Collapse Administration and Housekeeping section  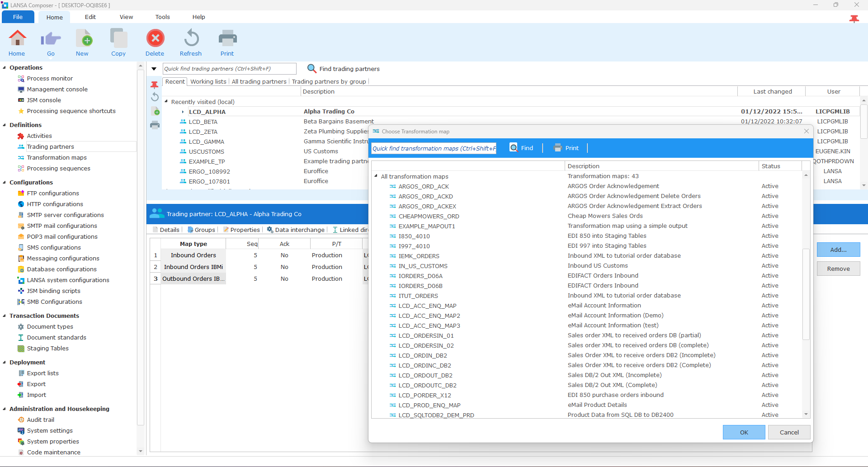(x=5, y=409)
